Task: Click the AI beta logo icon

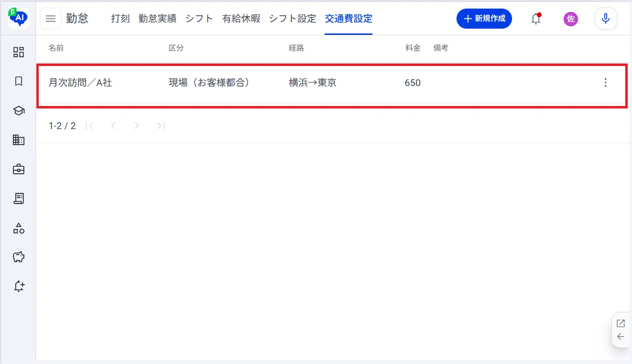Action: coord(19,18)
